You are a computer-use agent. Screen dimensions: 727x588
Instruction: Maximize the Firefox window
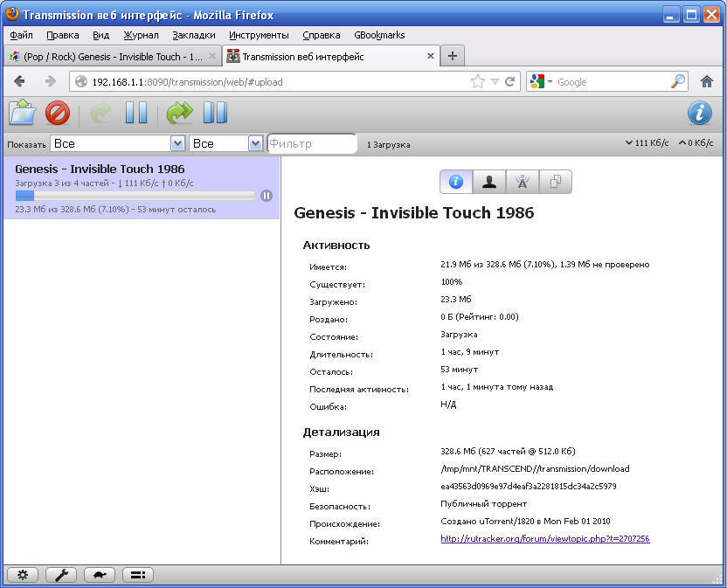click(x=691, y=14)
